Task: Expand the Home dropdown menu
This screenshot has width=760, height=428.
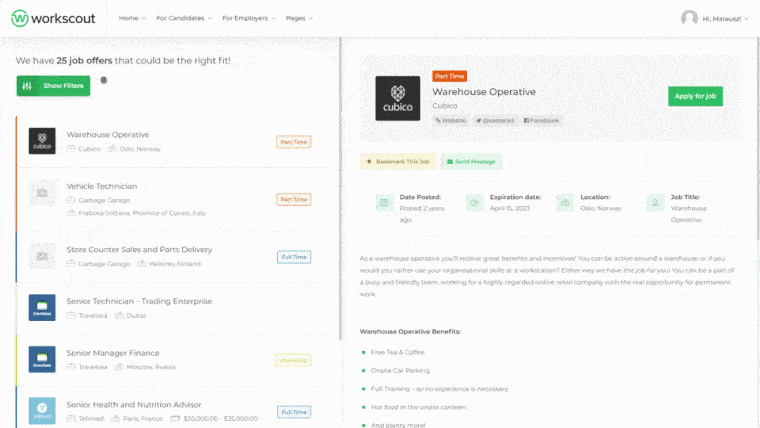Action: 132,18
